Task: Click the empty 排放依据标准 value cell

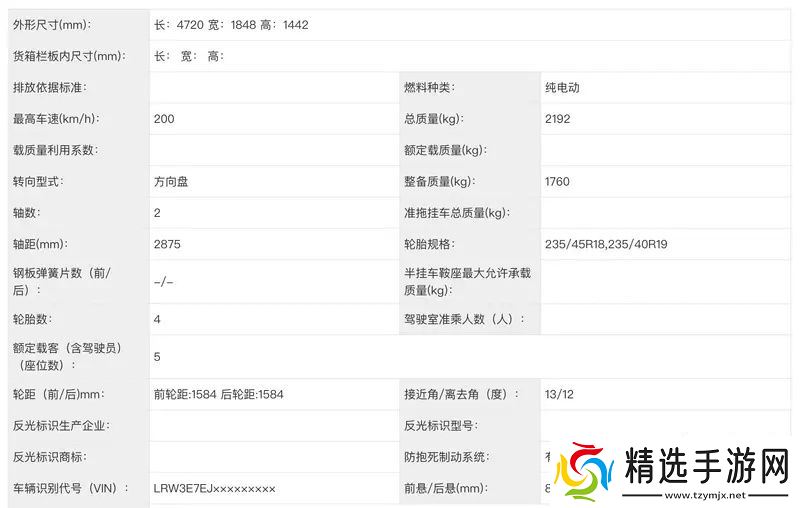Action: click(272, 88)
